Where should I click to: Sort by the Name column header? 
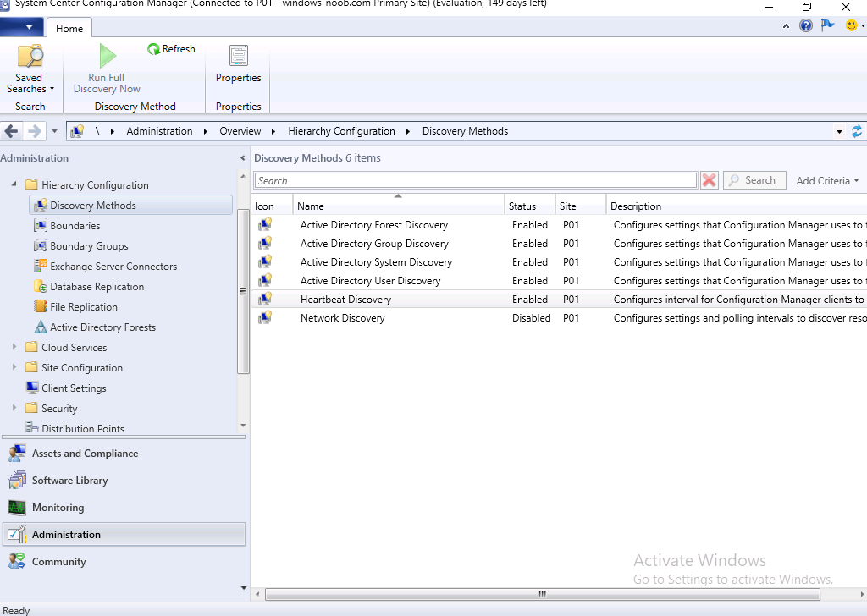click(398, 206)
